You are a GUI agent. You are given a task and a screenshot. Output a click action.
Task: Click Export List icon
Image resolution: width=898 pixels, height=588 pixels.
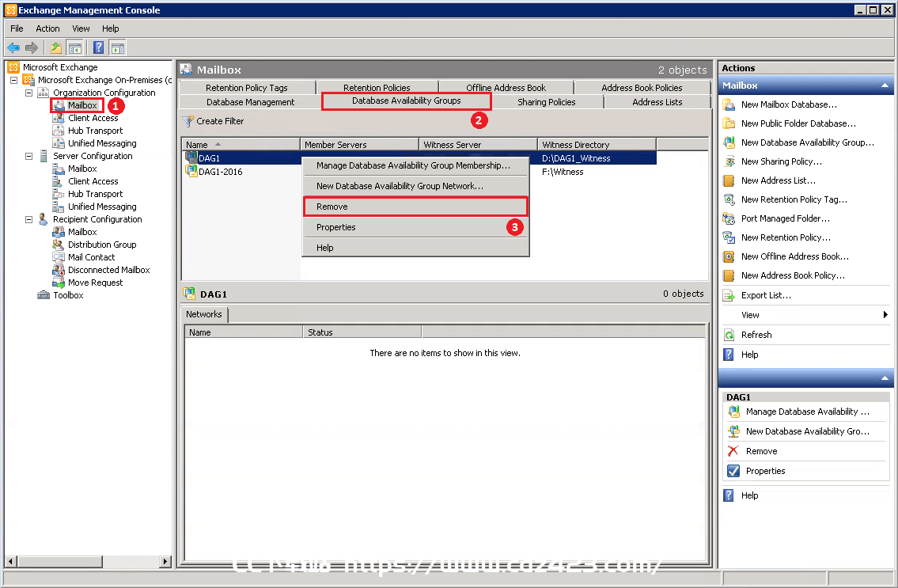(729, 295)
